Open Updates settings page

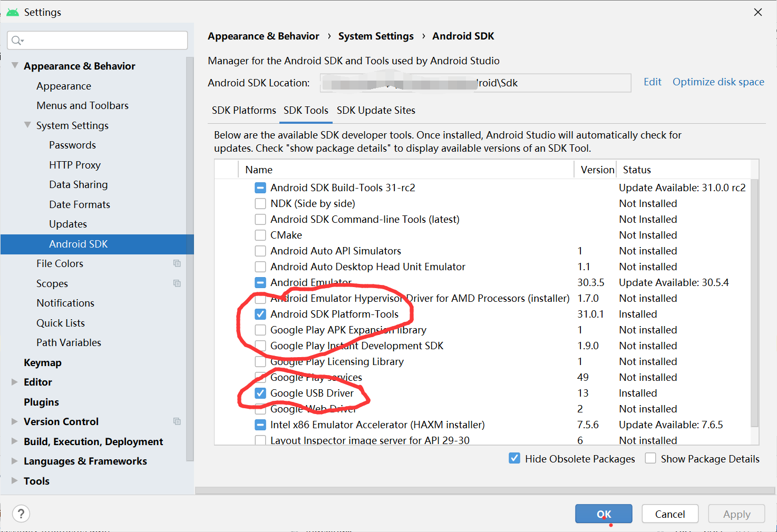point(68,224)
